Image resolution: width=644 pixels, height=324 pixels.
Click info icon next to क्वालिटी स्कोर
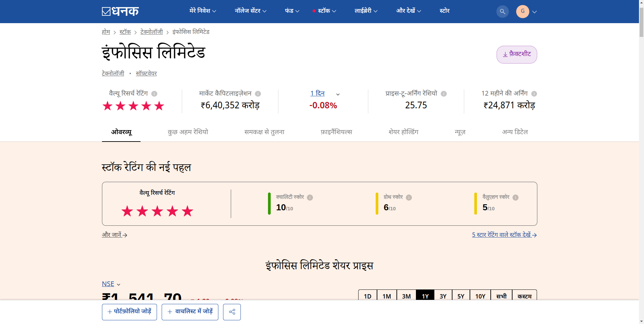pos(310,198)
